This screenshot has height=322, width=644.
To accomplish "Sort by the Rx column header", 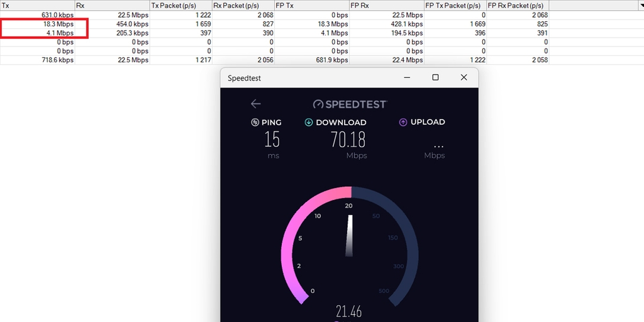I will tap(112, 6).
